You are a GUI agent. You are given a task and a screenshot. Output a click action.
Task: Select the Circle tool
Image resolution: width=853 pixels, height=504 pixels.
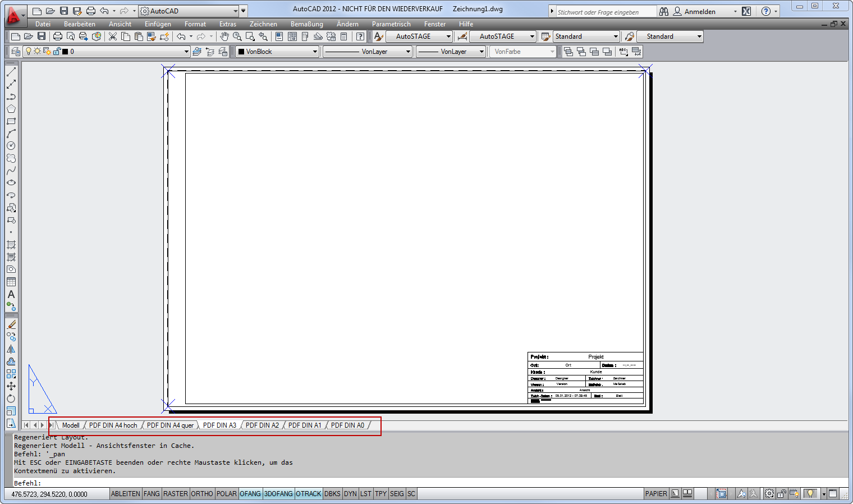click(11, 146)
